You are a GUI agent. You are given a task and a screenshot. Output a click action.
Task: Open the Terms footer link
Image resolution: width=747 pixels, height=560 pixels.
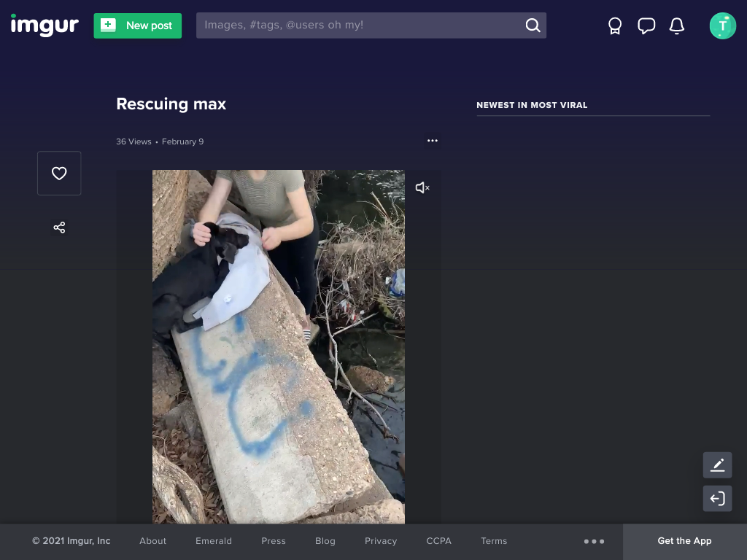(494, 541)
